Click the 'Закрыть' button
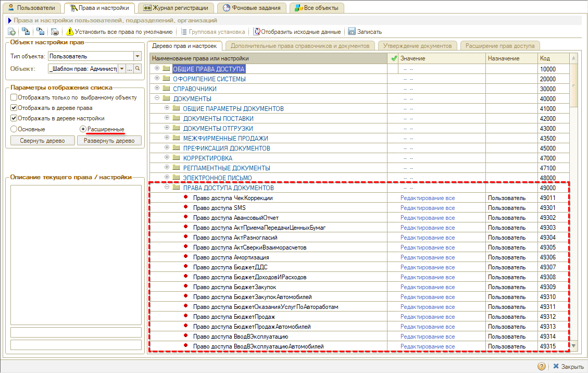This screenshot has width=588, height=373. [568, 366]
